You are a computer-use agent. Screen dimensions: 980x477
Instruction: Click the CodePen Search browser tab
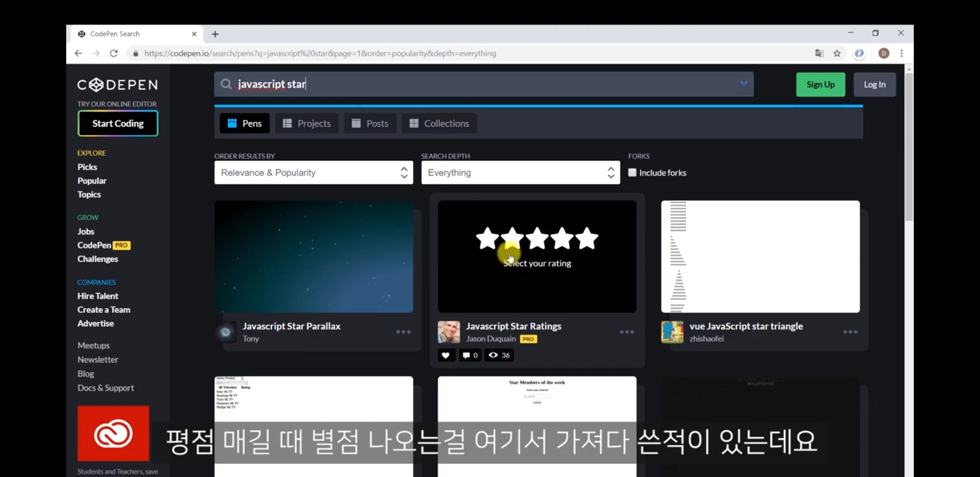pyautogui.click(x=137, y=34)
